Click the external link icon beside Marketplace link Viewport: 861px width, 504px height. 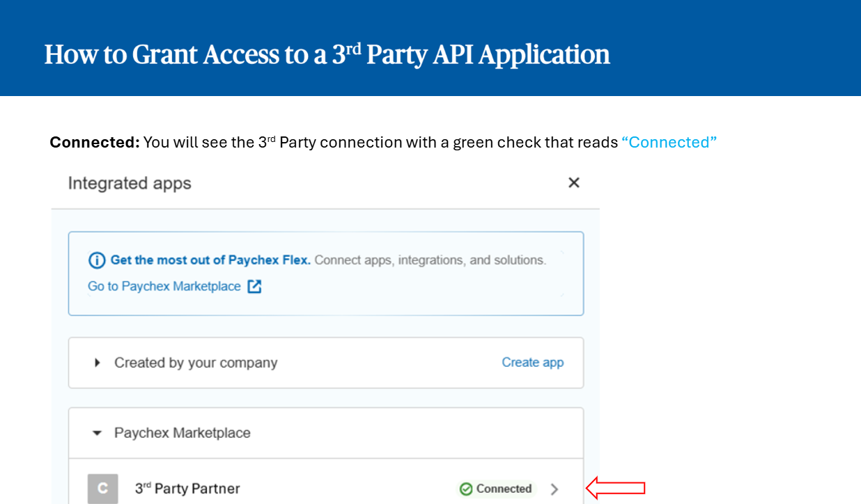pos(255,286)
